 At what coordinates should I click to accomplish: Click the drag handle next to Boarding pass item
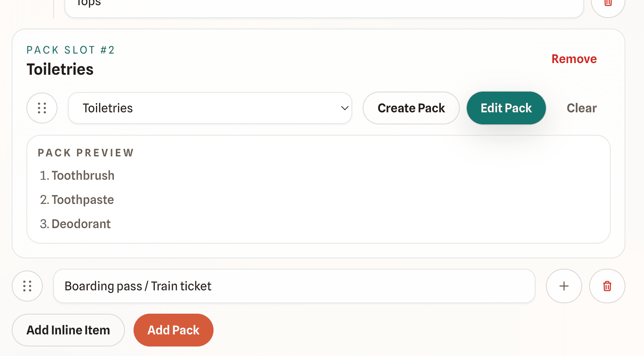pos(27,286)
